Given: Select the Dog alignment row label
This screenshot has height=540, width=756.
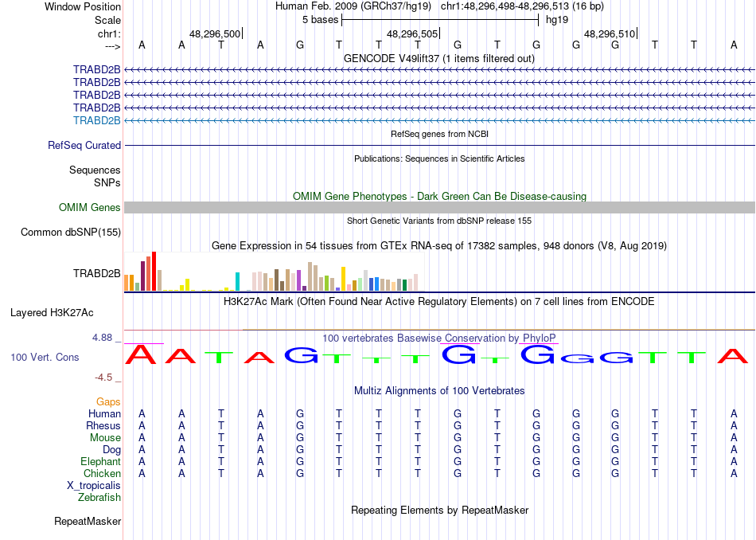Looking at the screenshot, I should [111, 450].
